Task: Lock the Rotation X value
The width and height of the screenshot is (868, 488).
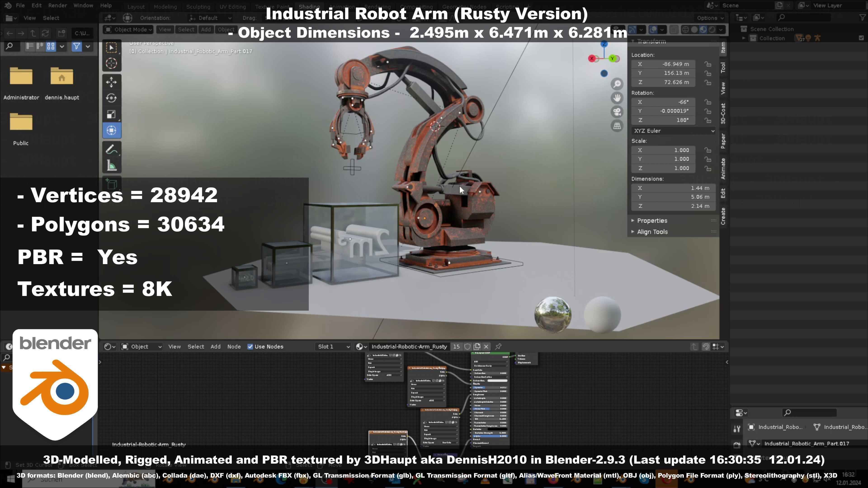Action: click(708, 102)
